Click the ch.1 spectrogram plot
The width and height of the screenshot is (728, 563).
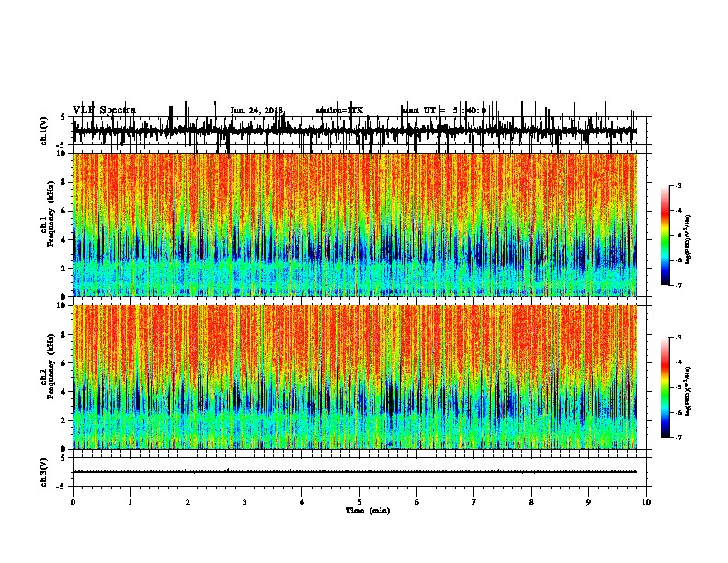(355, 224)
